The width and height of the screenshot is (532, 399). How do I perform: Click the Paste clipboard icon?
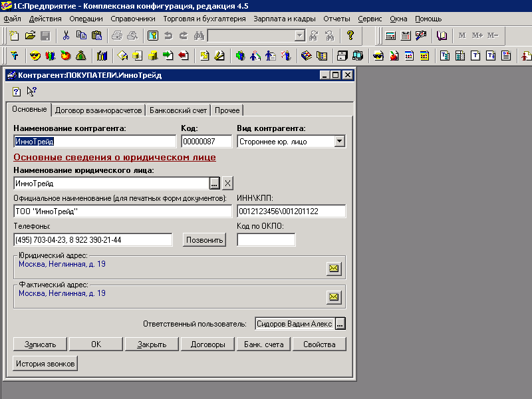(96, 36)
